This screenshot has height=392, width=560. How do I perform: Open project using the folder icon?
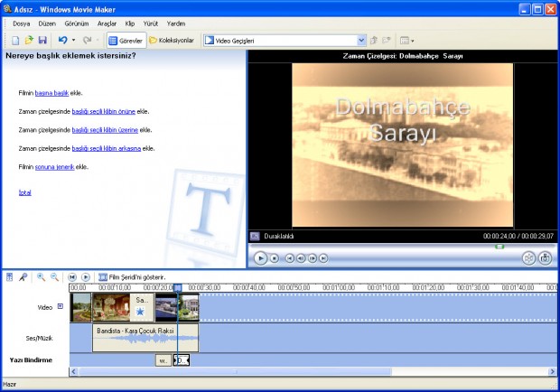[29, 41]
